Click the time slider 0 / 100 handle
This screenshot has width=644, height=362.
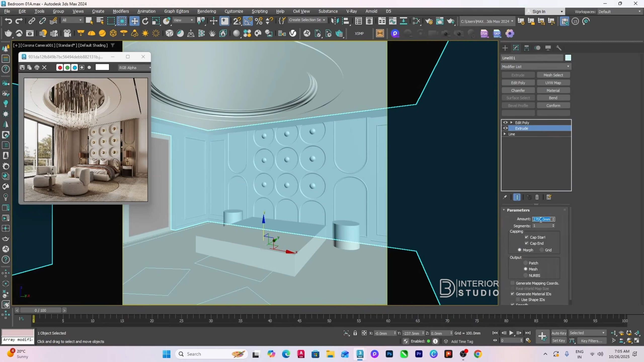pyautogui.click(x=40, y=310)
